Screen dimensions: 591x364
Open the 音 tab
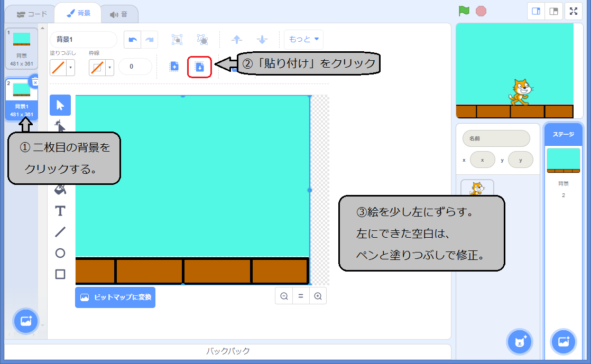(119, 14)
